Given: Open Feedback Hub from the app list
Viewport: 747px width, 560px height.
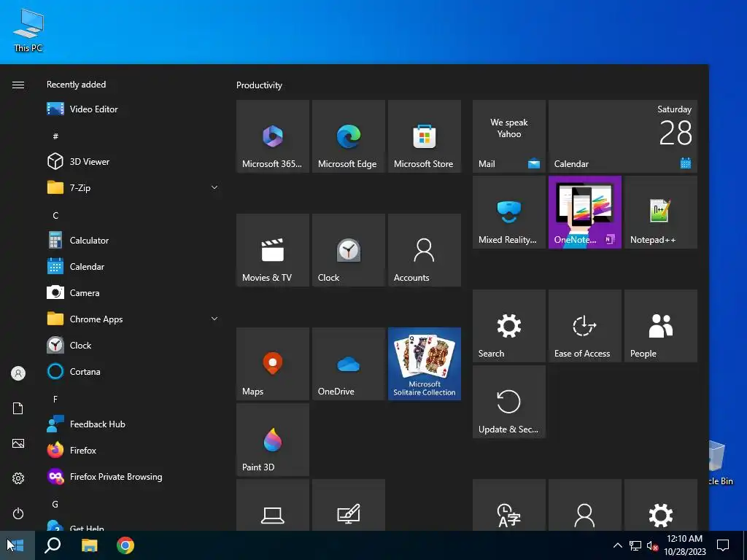Looking at the screenshot, I should point(133,424).
